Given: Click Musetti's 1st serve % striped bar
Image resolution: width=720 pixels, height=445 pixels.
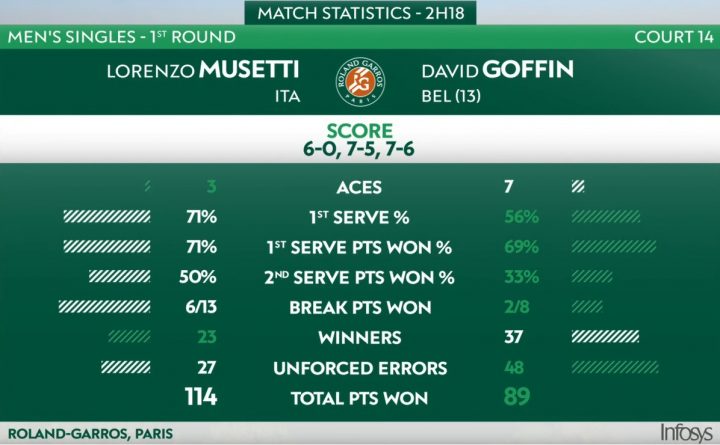Looking at the screenshot, I should [107, 216].
